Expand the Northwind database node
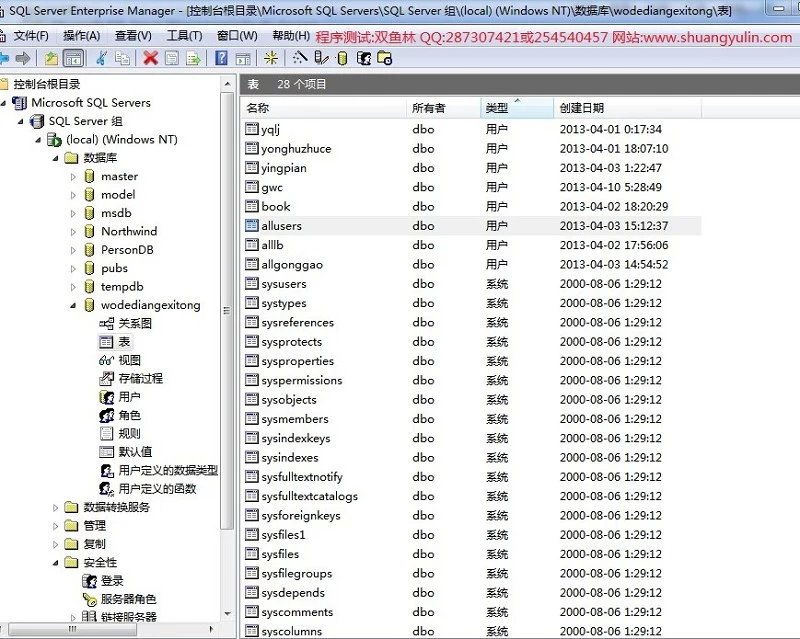800x639 pixels. pyautogui.click(x=73, y=232)
